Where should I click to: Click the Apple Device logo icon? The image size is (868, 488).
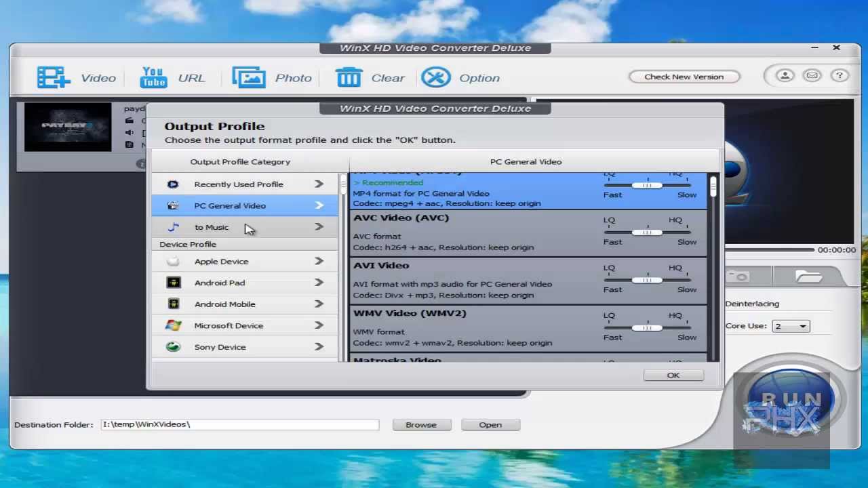[173, 262]
